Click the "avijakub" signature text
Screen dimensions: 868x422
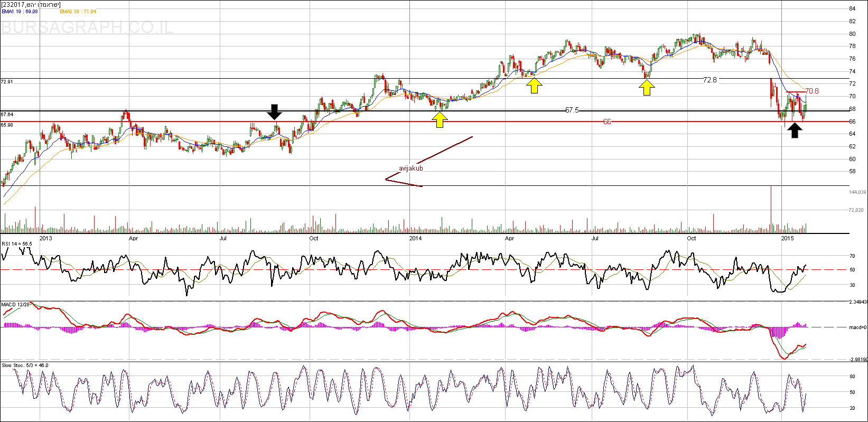tap(411, 168)
